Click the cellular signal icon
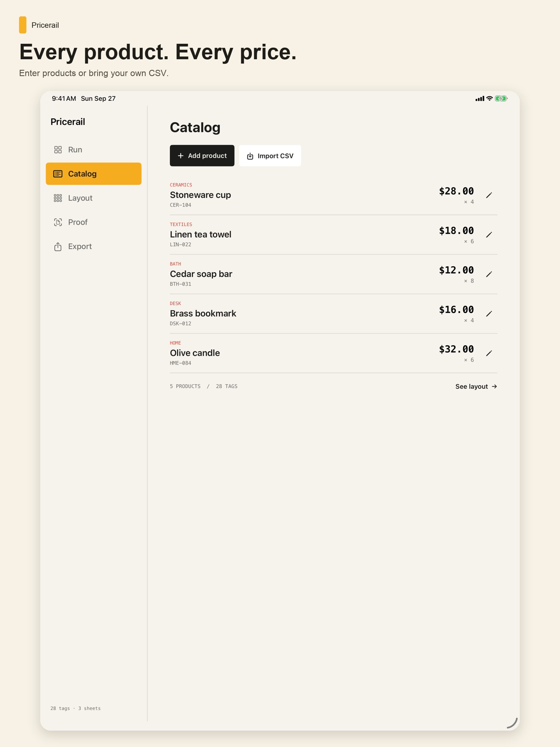Screen dimensions: 560x747 [x=480, y=99]
